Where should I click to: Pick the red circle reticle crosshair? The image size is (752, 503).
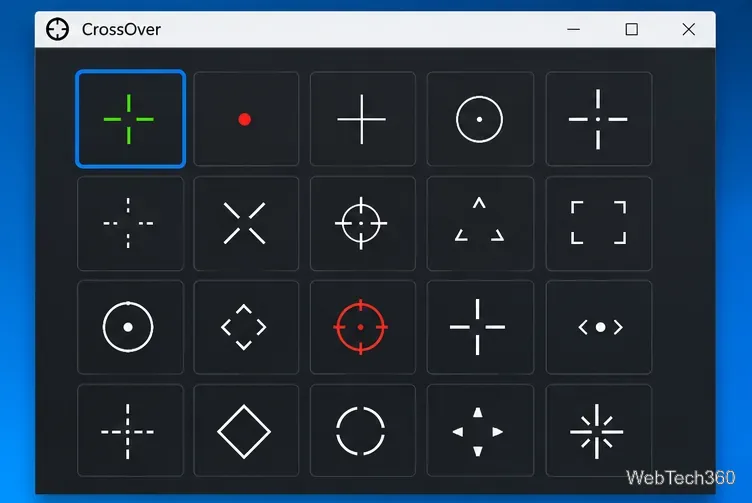coord(363,327)
